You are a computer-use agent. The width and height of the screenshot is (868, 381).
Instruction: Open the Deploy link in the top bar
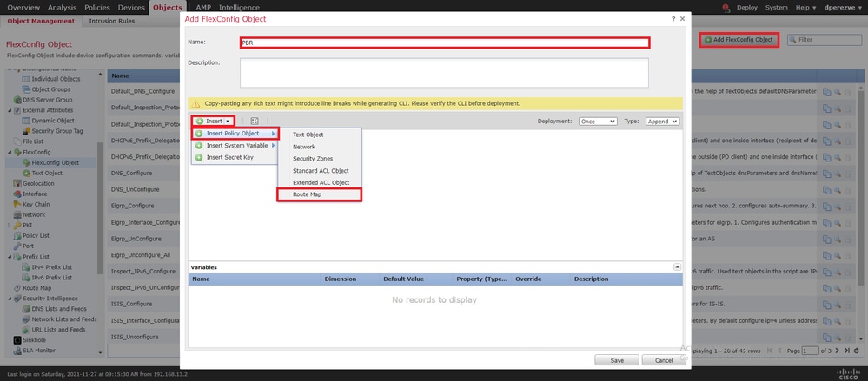pos(746,7)
